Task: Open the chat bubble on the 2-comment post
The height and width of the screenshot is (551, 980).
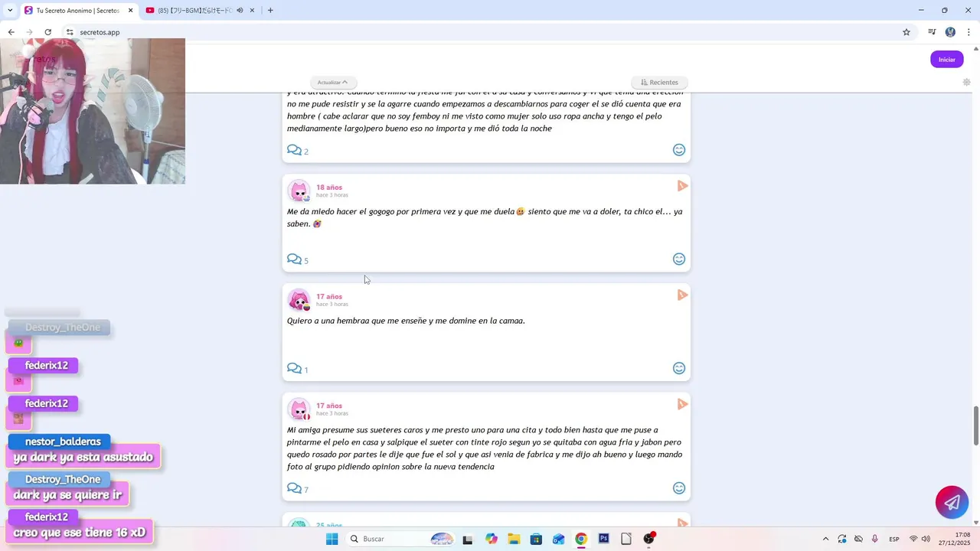Action: [x=294, y=150]
